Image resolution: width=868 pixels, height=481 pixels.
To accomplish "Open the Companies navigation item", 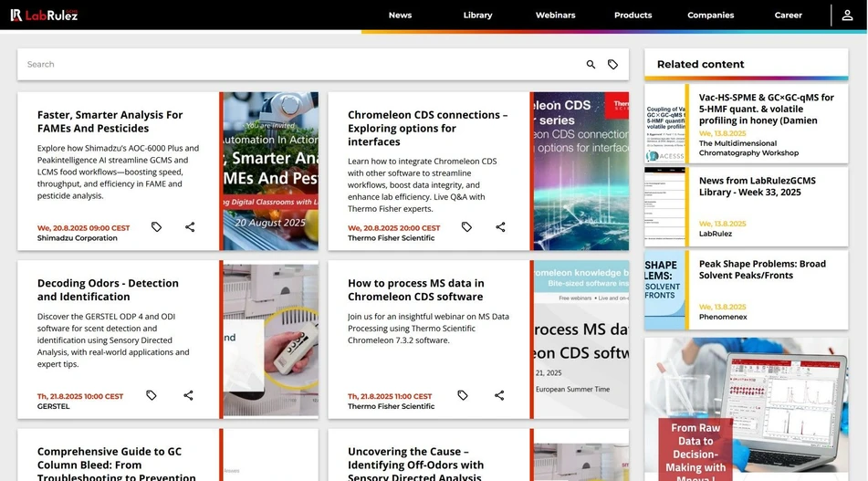I will click(x=710, y=16).
